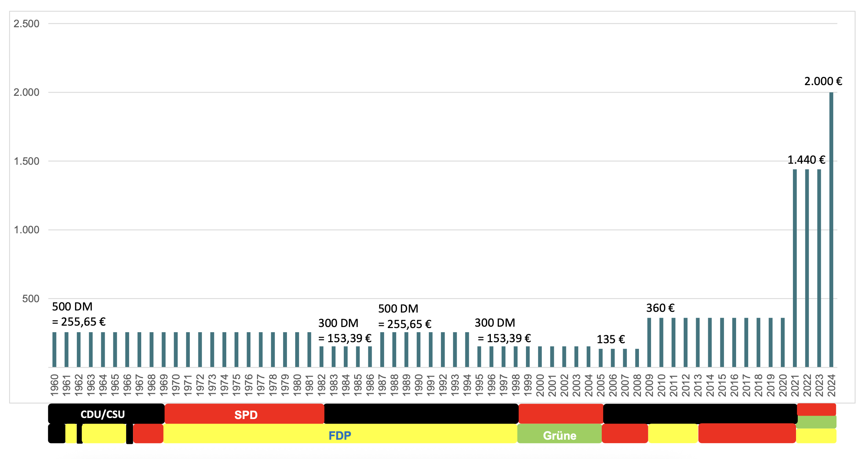Click the 1960 year axis label

coord(54,386)
